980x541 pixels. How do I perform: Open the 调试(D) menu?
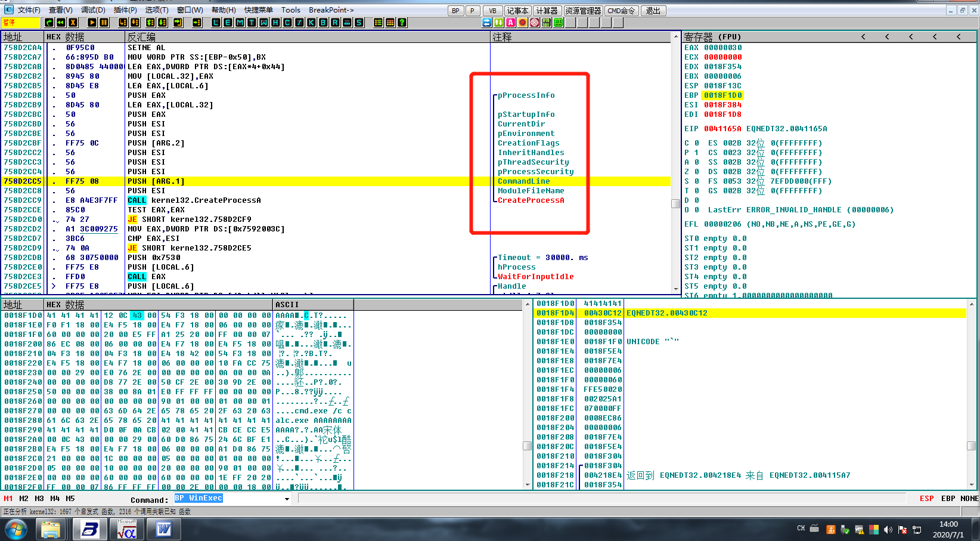point(93,10)
